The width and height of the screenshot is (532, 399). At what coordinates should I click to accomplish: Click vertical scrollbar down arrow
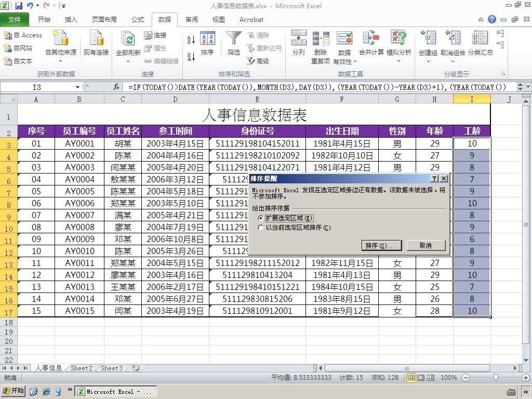coord(526,360)
